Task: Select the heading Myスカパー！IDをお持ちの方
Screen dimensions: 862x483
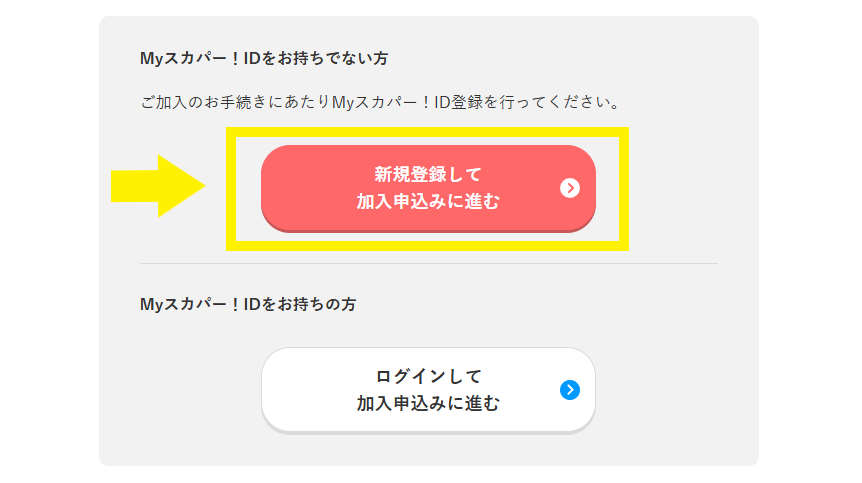Action: point(248,304)
